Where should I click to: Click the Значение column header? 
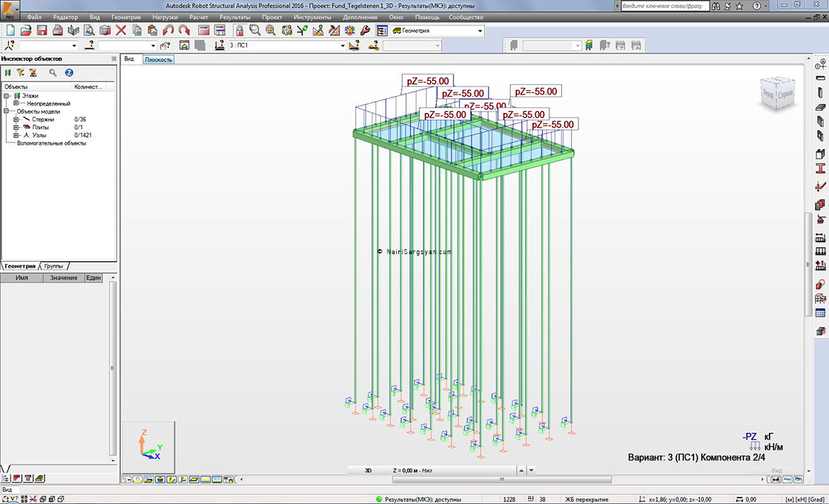pos(64,278)
